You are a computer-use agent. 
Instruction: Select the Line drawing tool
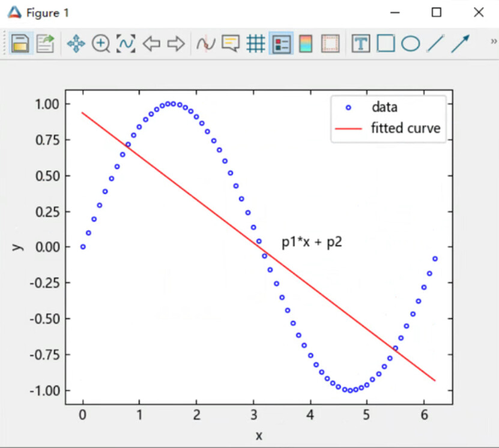point(435,43)
